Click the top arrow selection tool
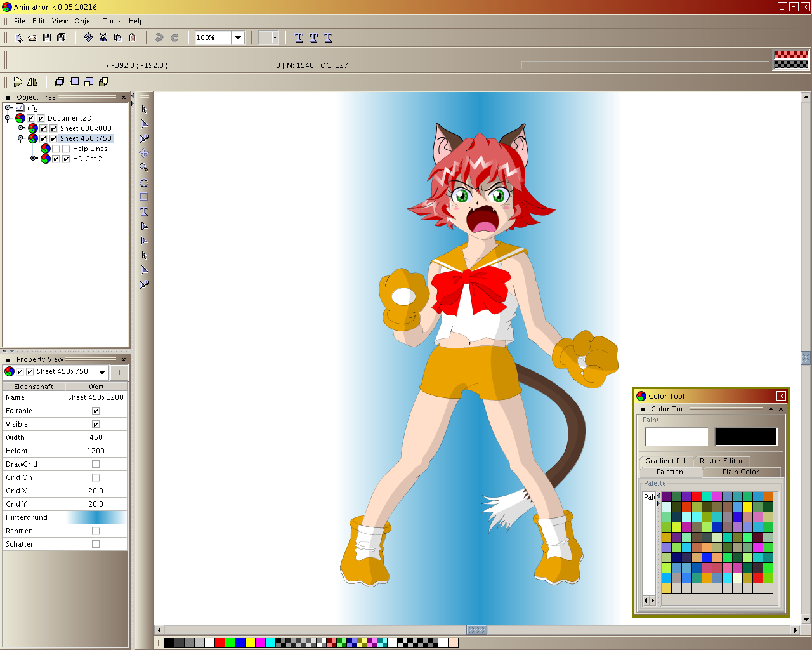The height and width of the screenshot is (650, 812). click(144, 109)
